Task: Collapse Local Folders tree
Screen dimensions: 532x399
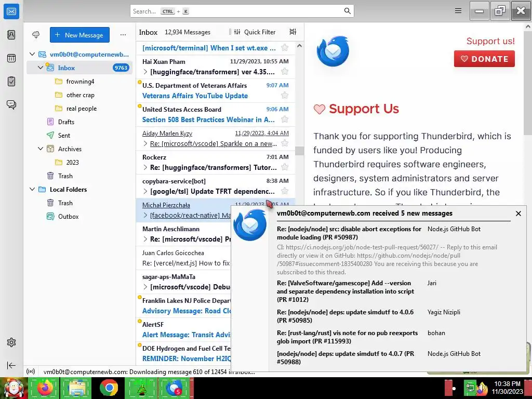Action: coord(32,189)
